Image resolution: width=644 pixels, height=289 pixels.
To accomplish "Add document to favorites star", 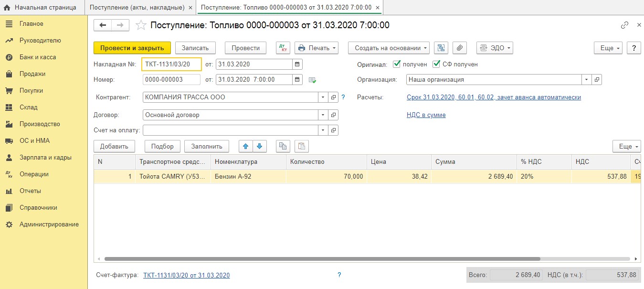I will (141, 25).
